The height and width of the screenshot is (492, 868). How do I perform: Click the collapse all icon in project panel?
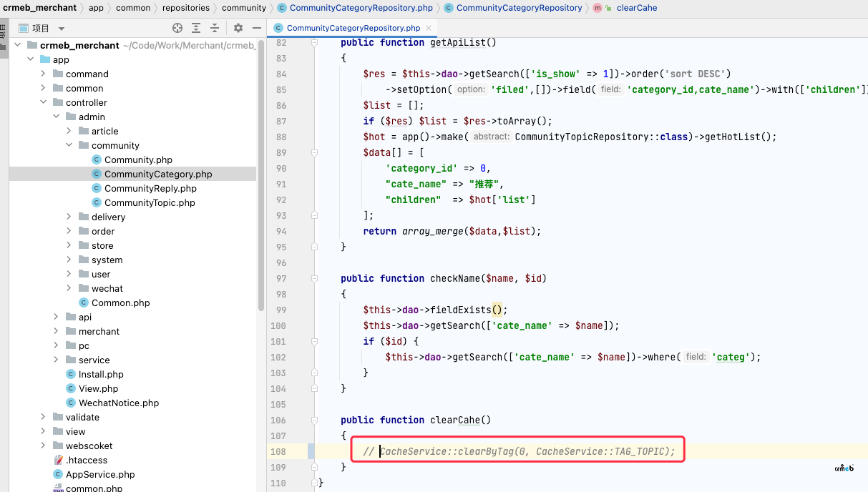pos(215,28)
